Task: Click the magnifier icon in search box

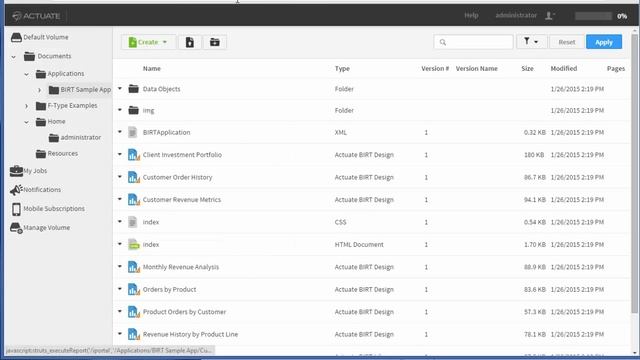Action: click(443, 42)
